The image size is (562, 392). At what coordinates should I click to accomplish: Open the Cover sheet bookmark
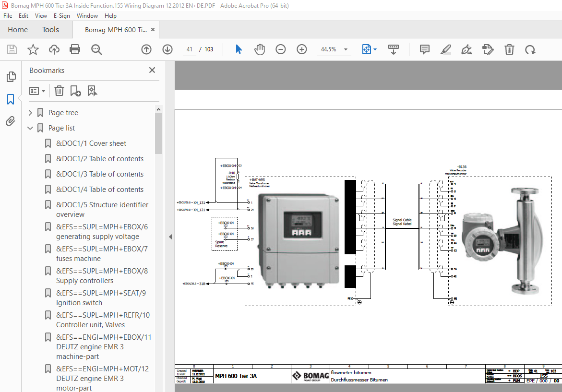tap(91, 143)
